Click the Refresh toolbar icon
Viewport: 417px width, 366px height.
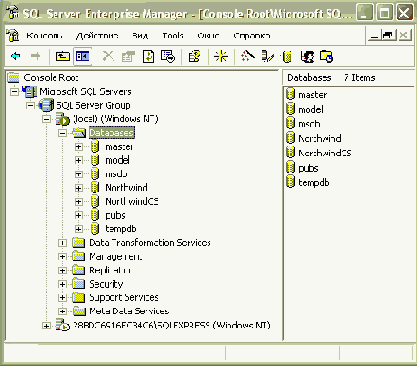148,56
